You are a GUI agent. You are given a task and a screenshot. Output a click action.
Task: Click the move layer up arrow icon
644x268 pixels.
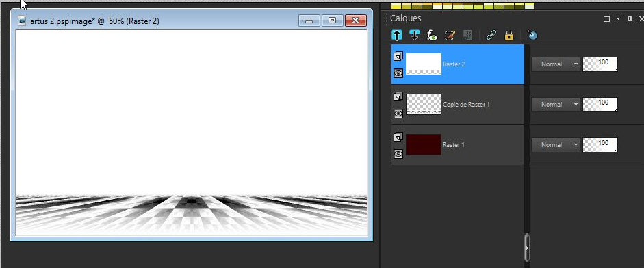[x=397, y=36]
